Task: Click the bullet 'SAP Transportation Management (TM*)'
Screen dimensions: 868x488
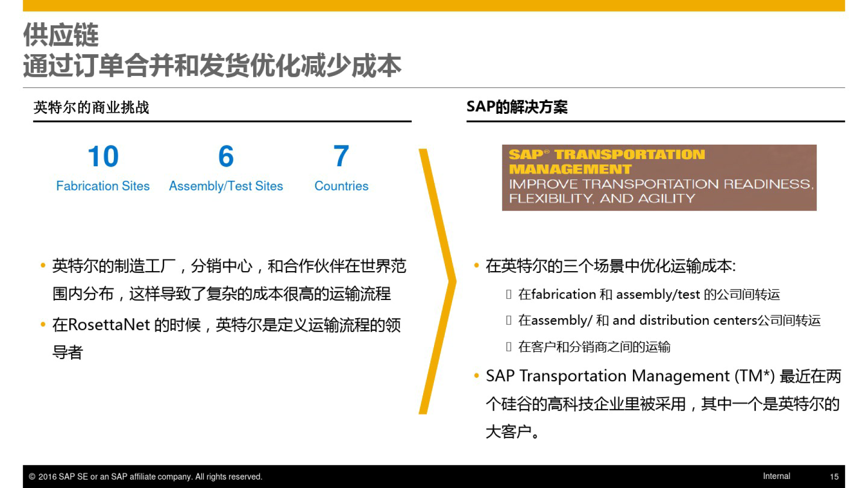Action: click(x=663, y=376)
